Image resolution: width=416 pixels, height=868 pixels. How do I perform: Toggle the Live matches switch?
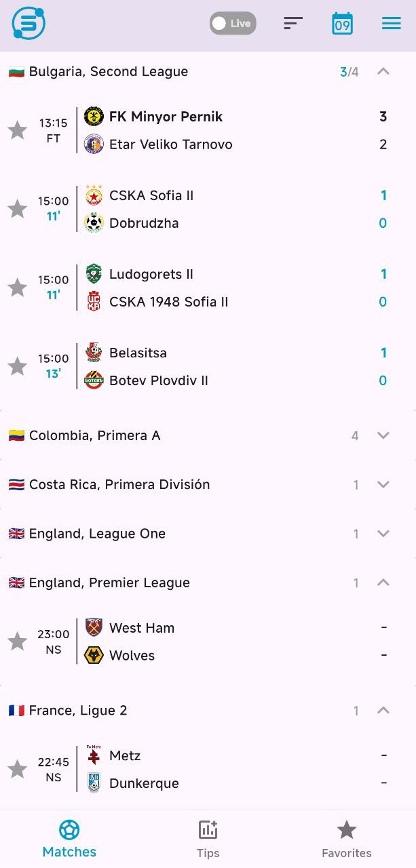(233, 23)
